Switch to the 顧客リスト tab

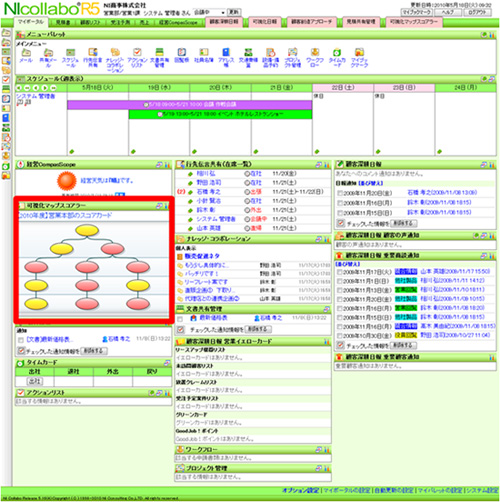tap(90, 22)
